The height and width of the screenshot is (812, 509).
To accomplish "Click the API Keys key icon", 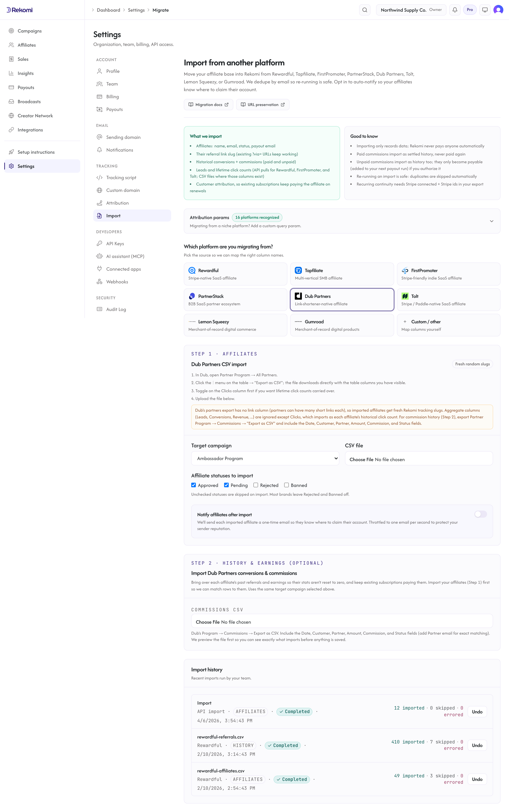I will coord(99,243).
